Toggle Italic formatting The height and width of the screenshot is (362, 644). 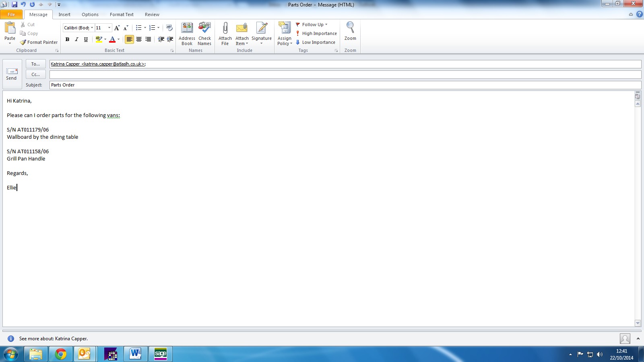click(76, 39)
